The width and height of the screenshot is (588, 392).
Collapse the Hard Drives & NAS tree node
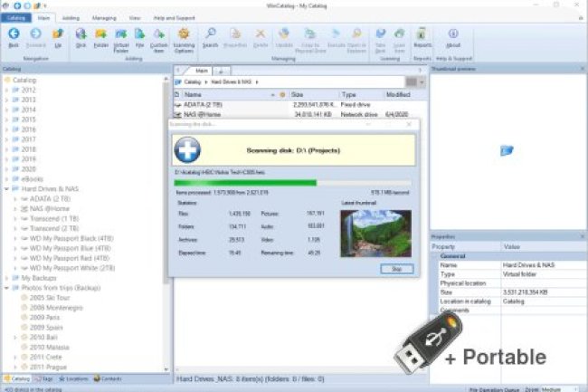pyautogui.click(x=5, y=188)
